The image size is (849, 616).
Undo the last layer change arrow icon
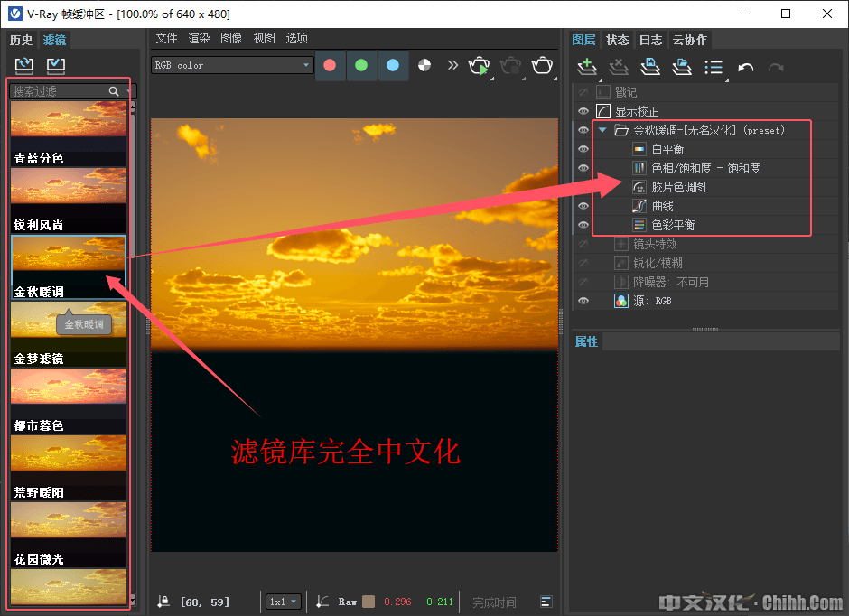[x=746, y=67]
